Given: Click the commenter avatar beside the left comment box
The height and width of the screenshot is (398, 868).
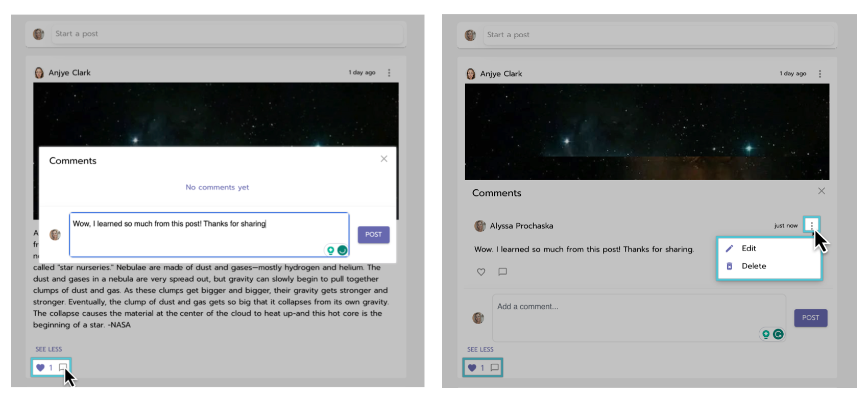Looking at the screenshot, I should 55,235.
